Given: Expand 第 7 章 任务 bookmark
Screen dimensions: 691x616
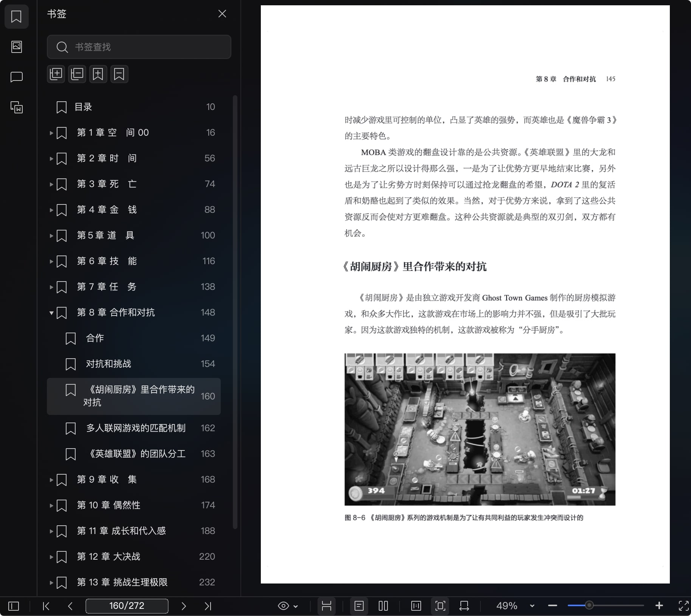Looking at the screenshot, I should (x=51, y=287).
